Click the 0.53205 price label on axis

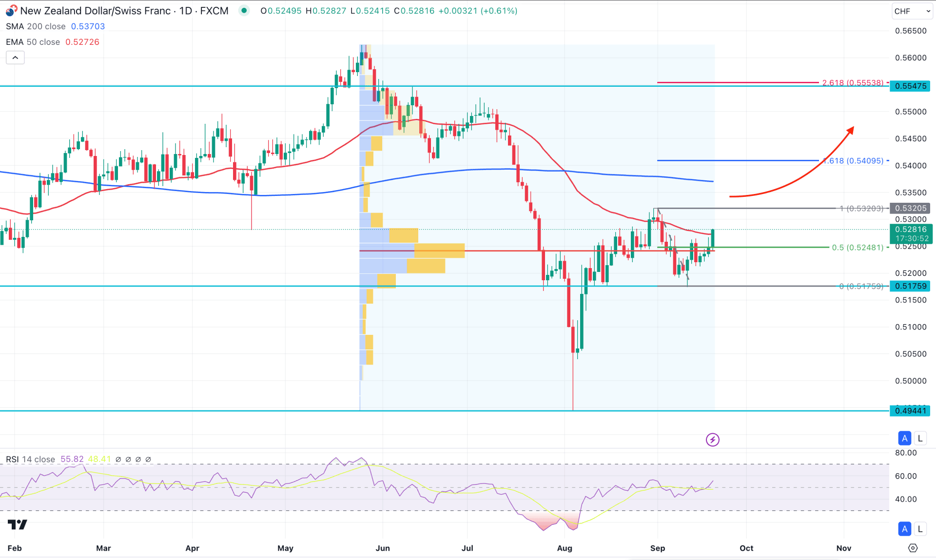point(910,208)
